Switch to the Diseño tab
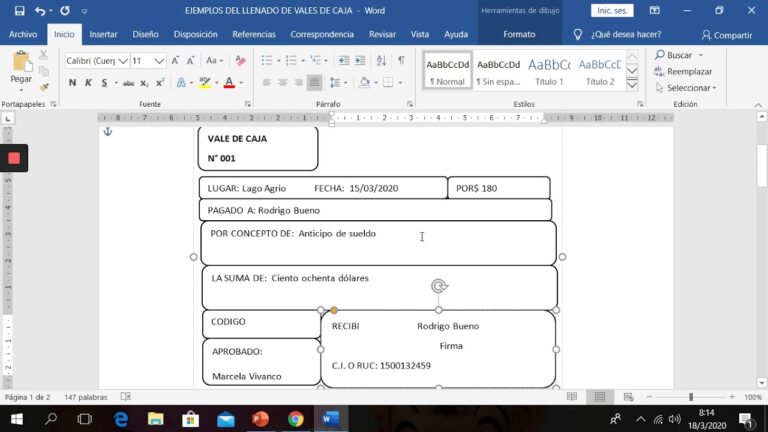Image resolution: width=768 pixels, height=432 pixels. point(145,34)
